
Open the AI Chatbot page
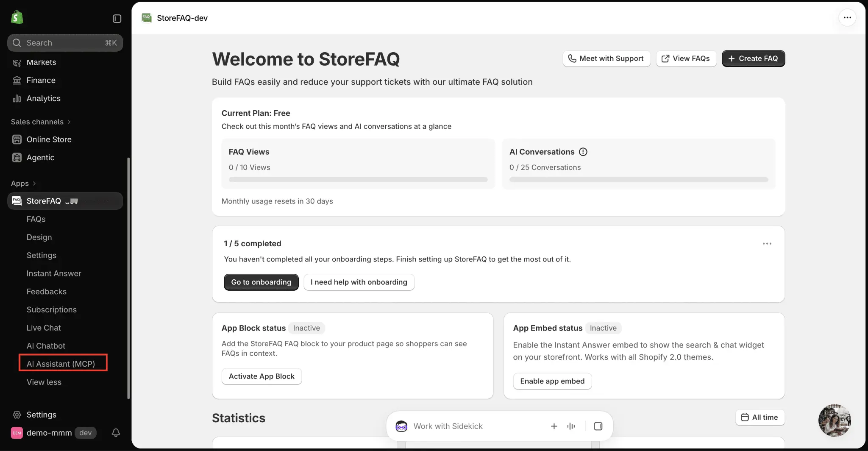46,346
